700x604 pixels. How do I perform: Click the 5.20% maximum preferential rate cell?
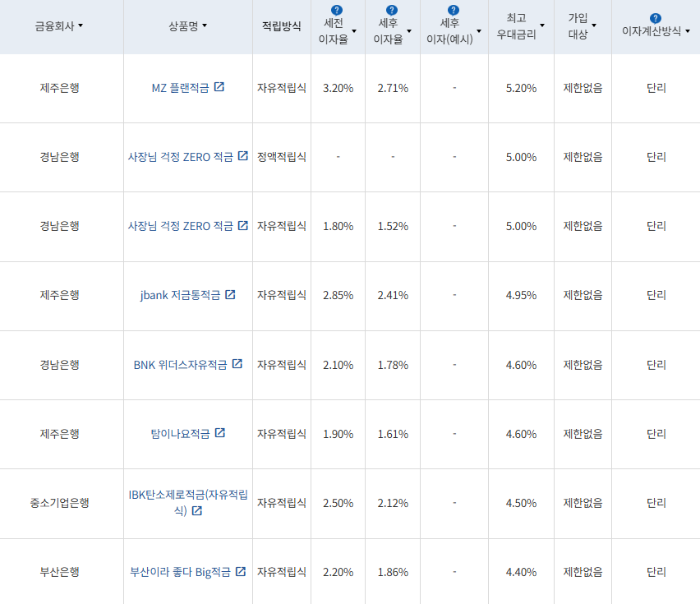click(521, 88)
